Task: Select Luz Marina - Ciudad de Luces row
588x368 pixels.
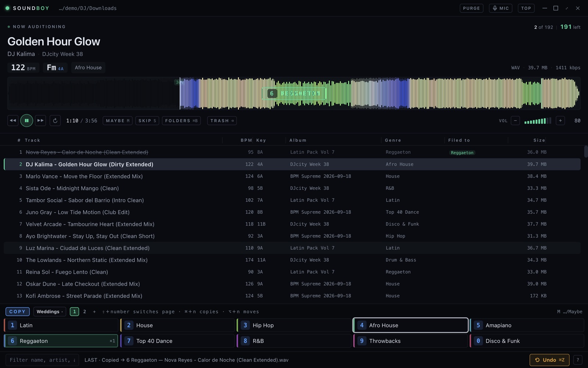Action: coord(292,248)
